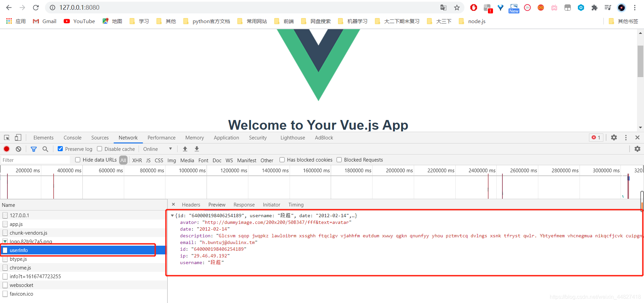644x303 pixels.
Task: Open the media control playlist icon
Action: coord(608,7)
